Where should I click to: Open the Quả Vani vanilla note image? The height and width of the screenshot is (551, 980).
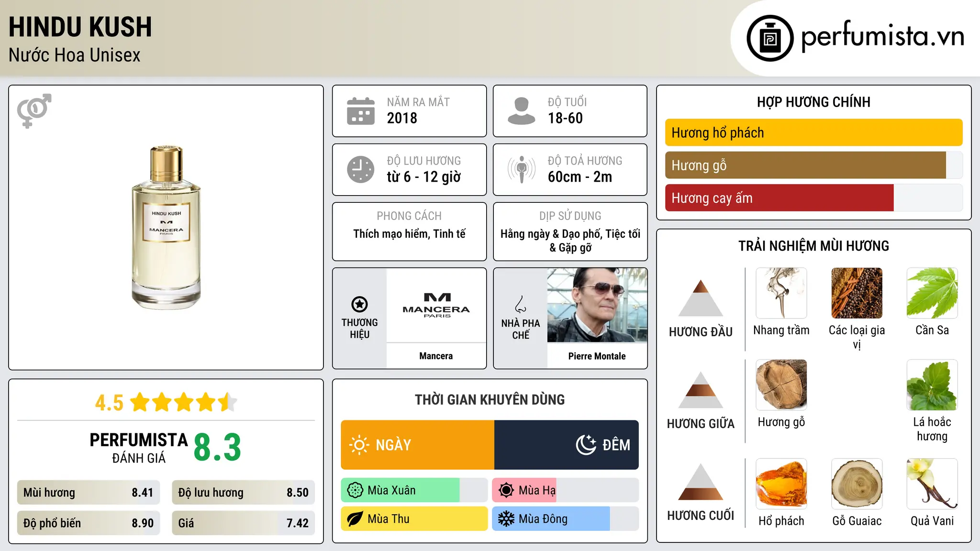pos(932,484)
